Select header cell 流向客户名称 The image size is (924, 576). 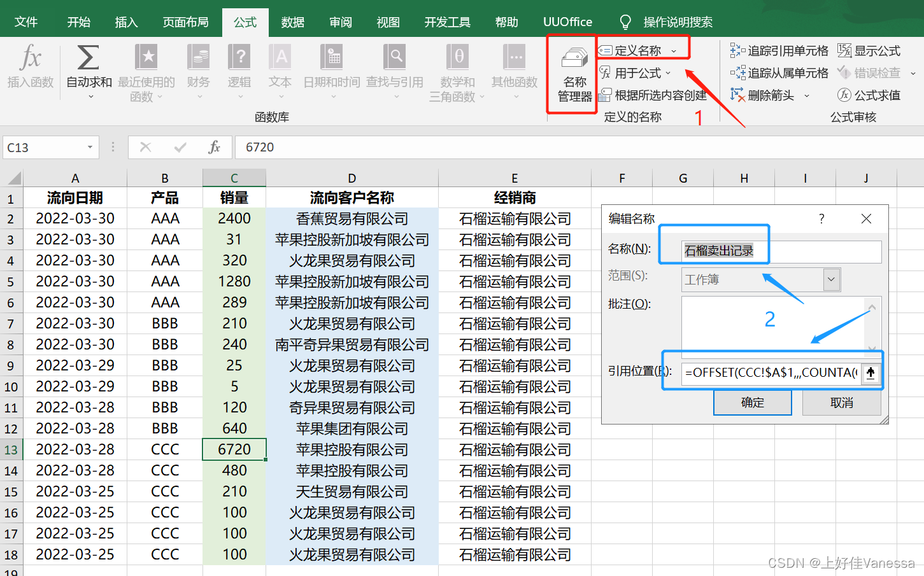[352, 198]
